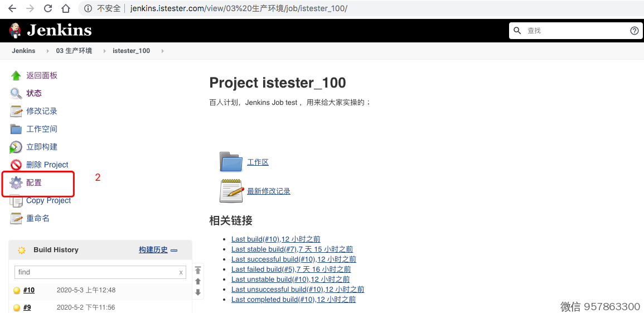This screenshot has height=313, width=644.
Task: Click the Jenkins breadcrumb item
Action: coord(23,51)
